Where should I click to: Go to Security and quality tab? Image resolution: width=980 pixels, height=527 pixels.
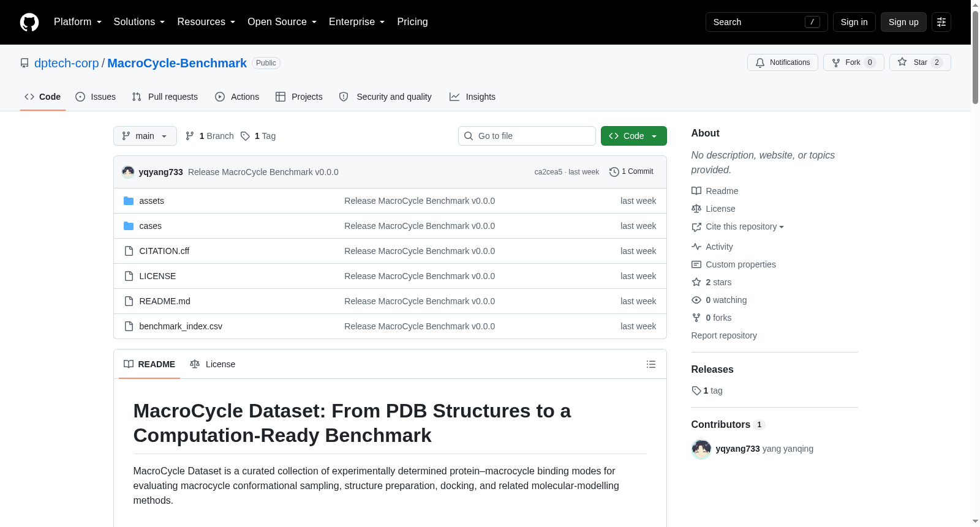click(385, 97)
